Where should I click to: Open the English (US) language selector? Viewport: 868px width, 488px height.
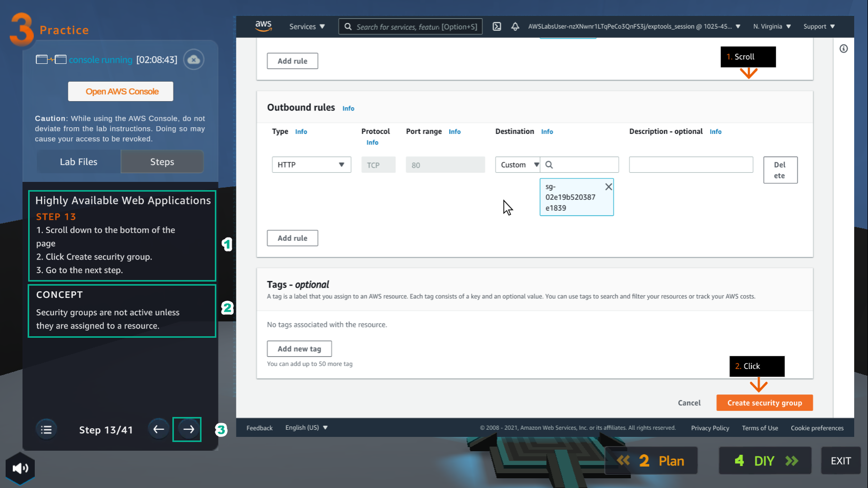coord(306,428)
